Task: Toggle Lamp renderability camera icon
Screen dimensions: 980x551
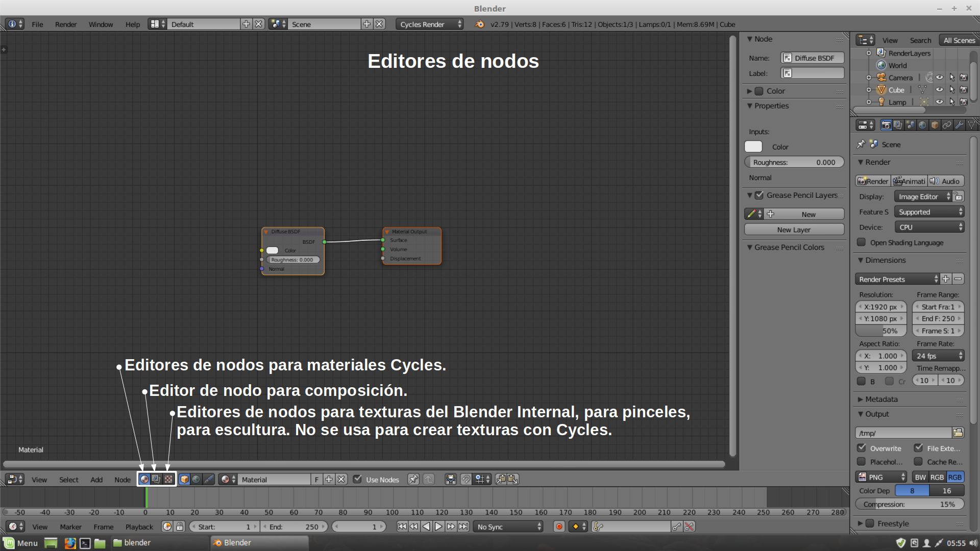Action: tap(964, 102)
